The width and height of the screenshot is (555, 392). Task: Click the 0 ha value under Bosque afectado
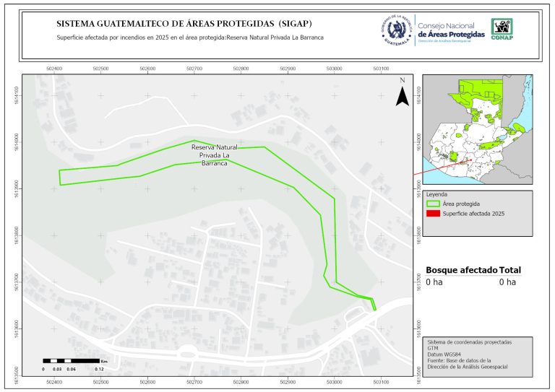tap(434, 282)
